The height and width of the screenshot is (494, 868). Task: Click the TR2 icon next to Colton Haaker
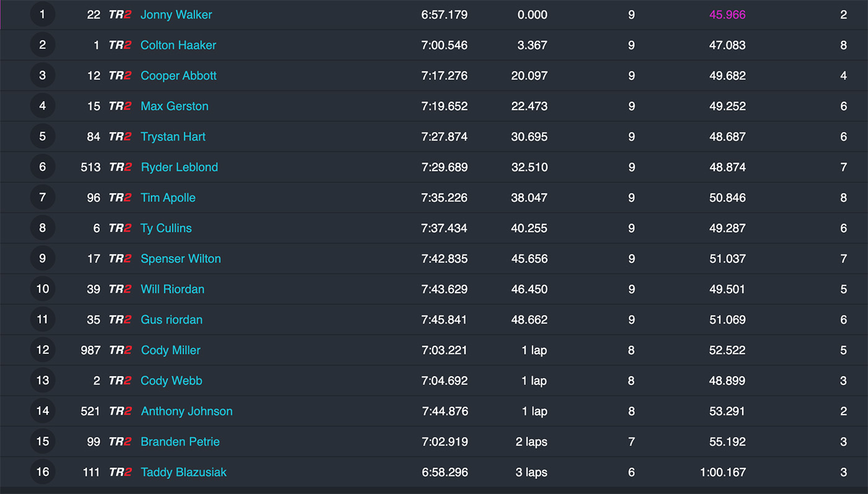[x=120, y=45]
